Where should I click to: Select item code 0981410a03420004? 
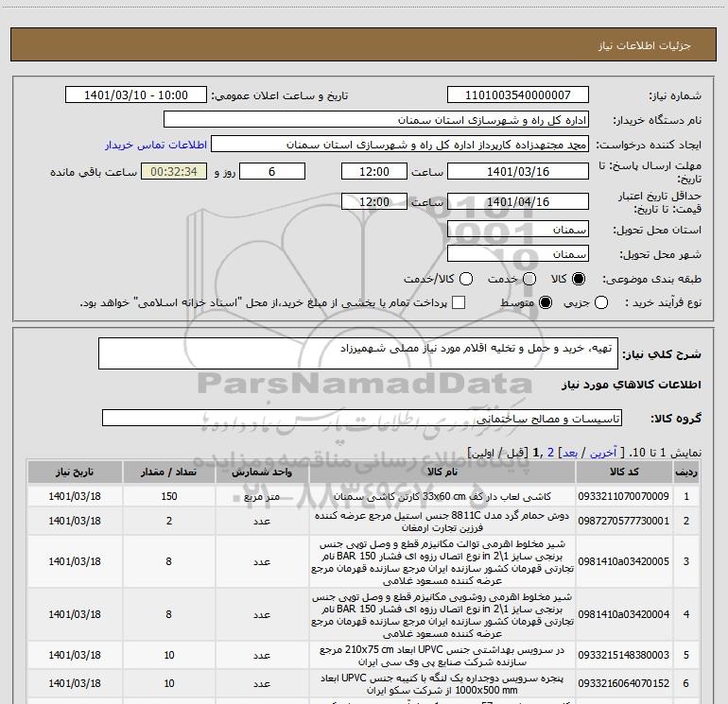click(x=624, y=614)
